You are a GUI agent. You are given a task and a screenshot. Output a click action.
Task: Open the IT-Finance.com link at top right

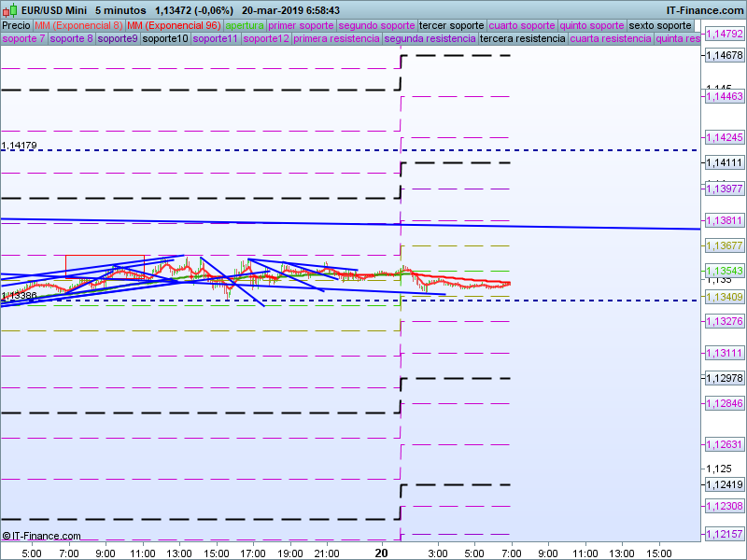pyautogui.click(x=704, y=9)
